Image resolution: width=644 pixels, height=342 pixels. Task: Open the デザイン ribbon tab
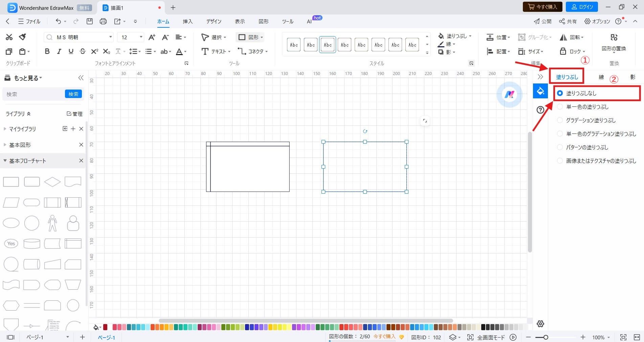click(x=214, y=21)
